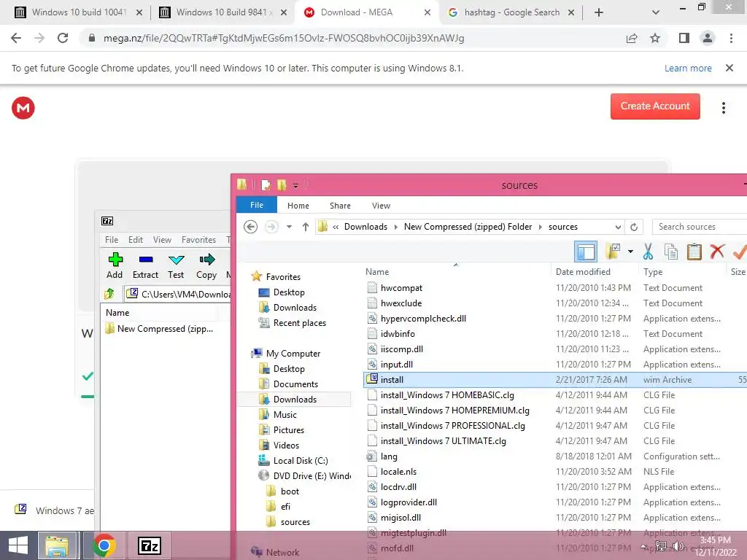Toggle Chrome side panel icon
Screen dimensions: 747x560
pyautogui.click(x=684, y=38)
